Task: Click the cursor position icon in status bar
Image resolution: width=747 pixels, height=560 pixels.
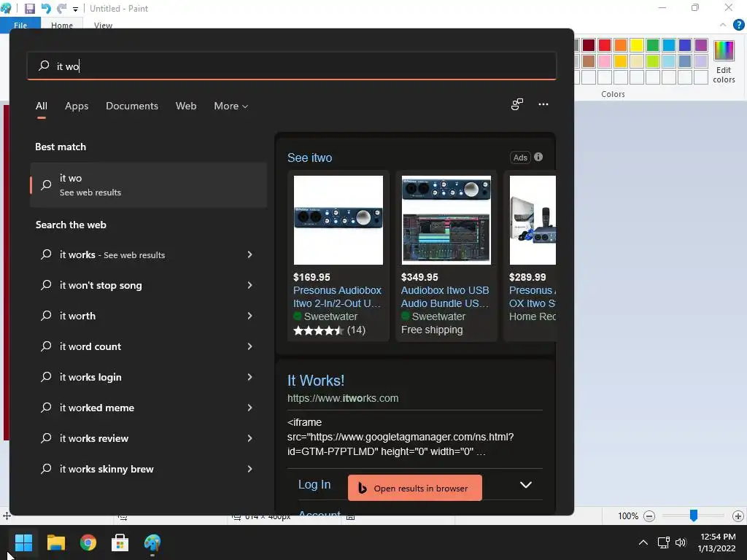Action: (x=7, y=516)
